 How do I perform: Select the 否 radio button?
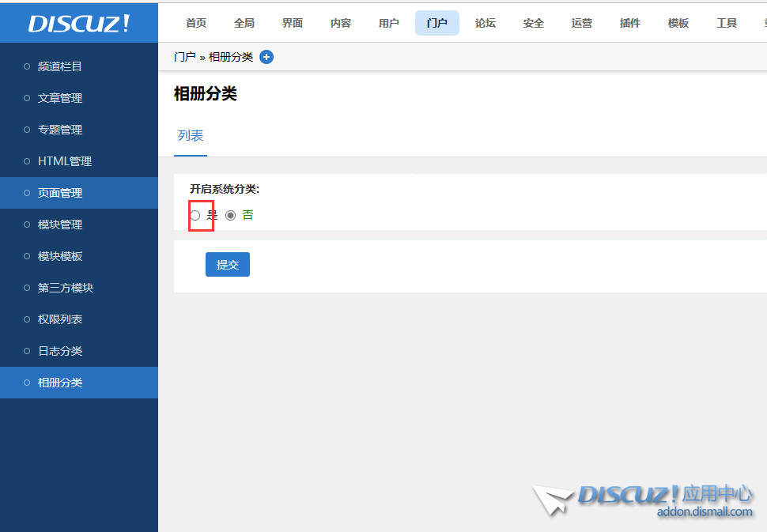pos(230,214)
